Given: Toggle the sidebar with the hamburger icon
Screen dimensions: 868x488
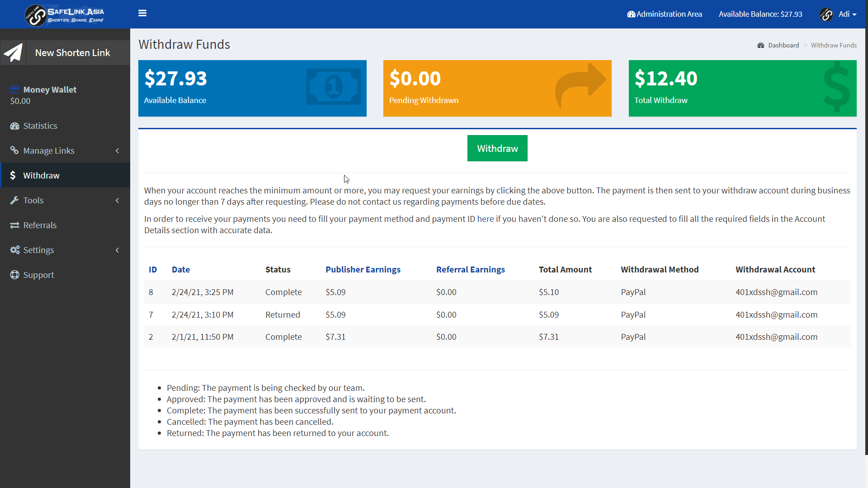Looking at the screenshot, I should coord(142,13).
